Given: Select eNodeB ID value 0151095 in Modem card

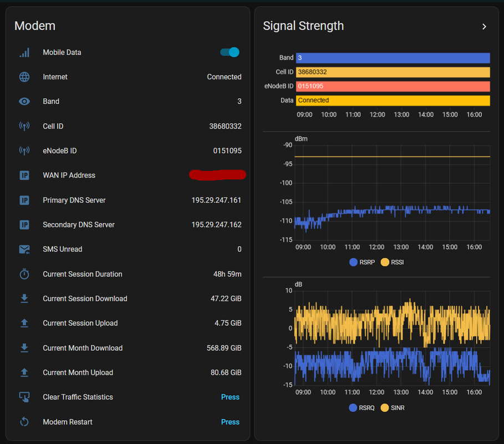Looking at the screenshot, I should (227, 150).
